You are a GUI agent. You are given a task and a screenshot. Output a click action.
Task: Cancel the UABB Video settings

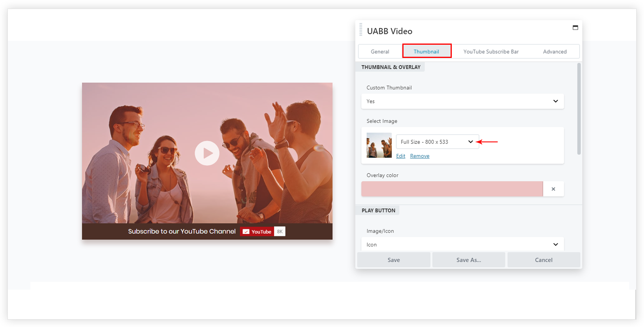543,260
